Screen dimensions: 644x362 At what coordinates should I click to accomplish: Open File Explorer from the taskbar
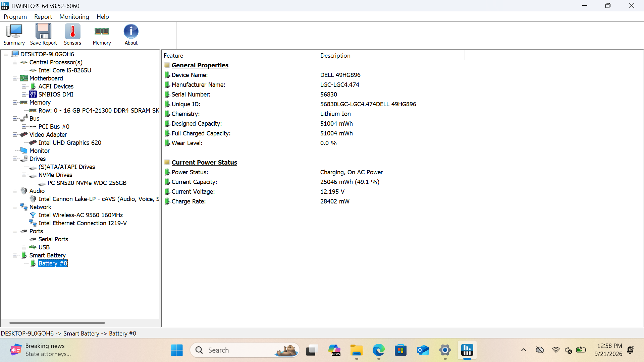[356, 350]
